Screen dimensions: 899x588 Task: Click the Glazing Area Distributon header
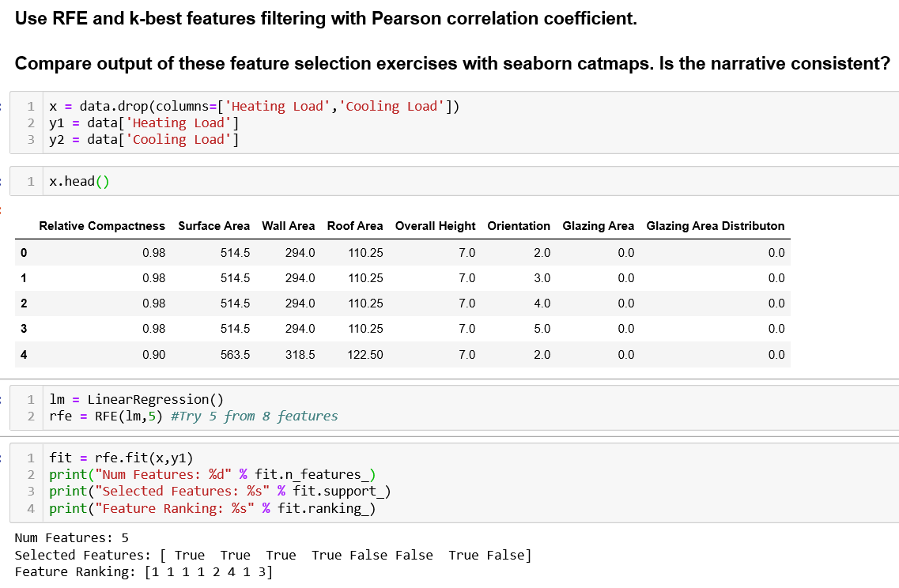click(715, 225)
